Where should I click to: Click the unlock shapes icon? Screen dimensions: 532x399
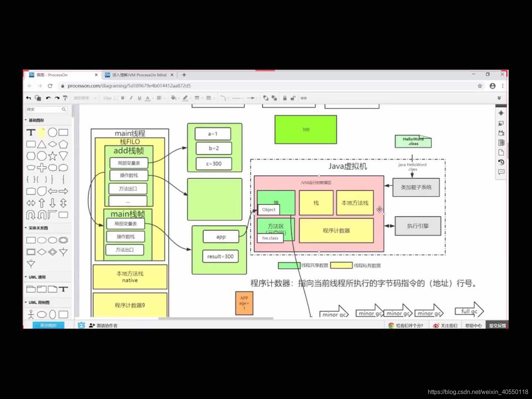pos(293,98)
